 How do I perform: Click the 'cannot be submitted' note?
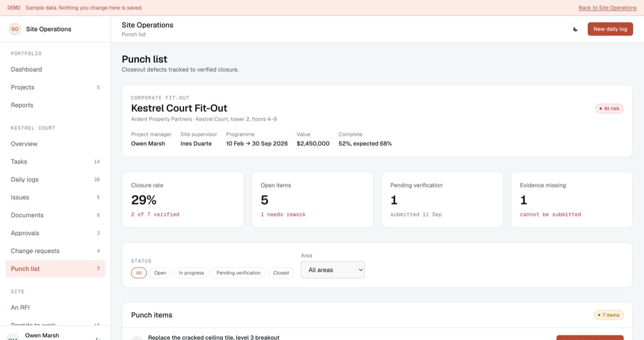pyautogui.click(x=550, y=215)
